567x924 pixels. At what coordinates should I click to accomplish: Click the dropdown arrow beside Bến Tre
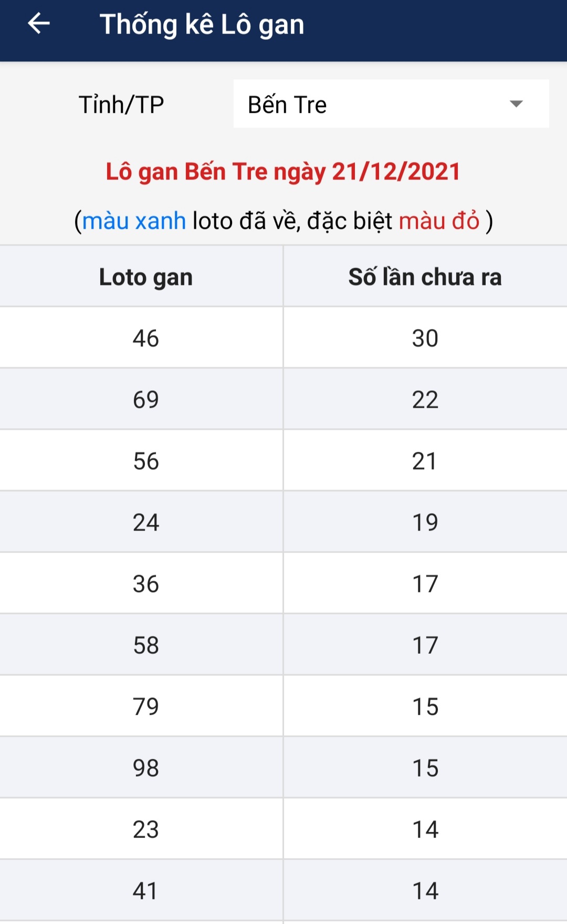[516, 104]
